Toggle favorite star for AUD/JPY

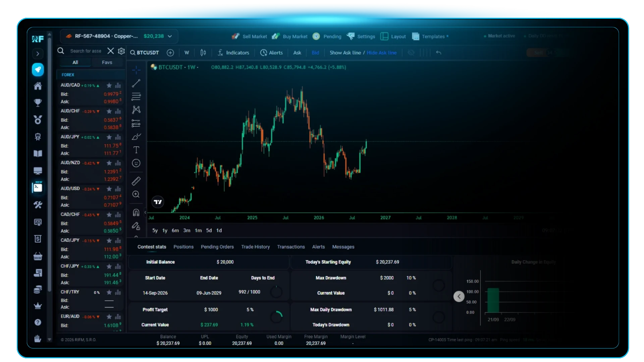pyautogui.click(x=109, y=137)
